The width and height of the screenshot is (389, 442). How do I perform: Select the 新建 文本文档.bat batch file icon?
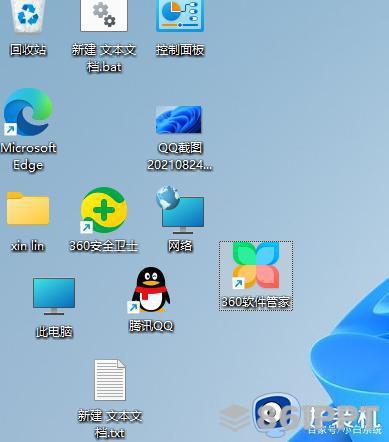[104, 15]
